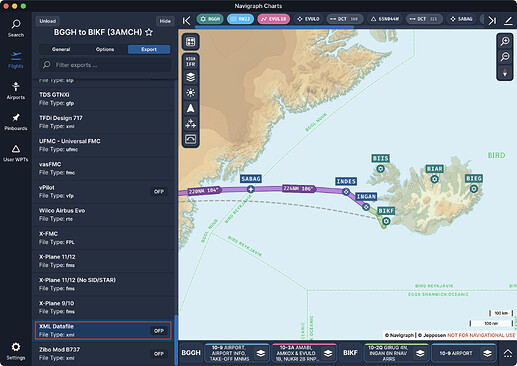Click the Filter exports search field

point(105,65)
